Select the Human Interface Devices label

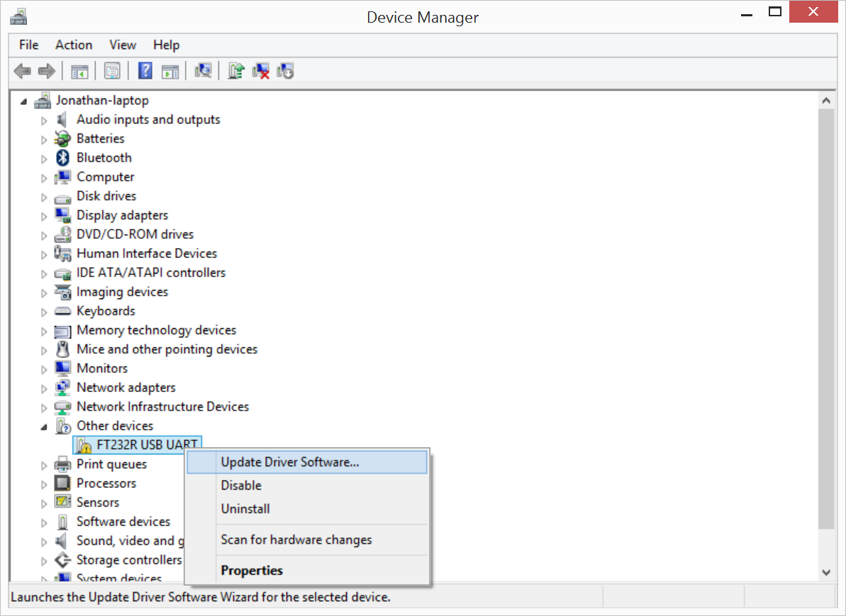point(147,254)
